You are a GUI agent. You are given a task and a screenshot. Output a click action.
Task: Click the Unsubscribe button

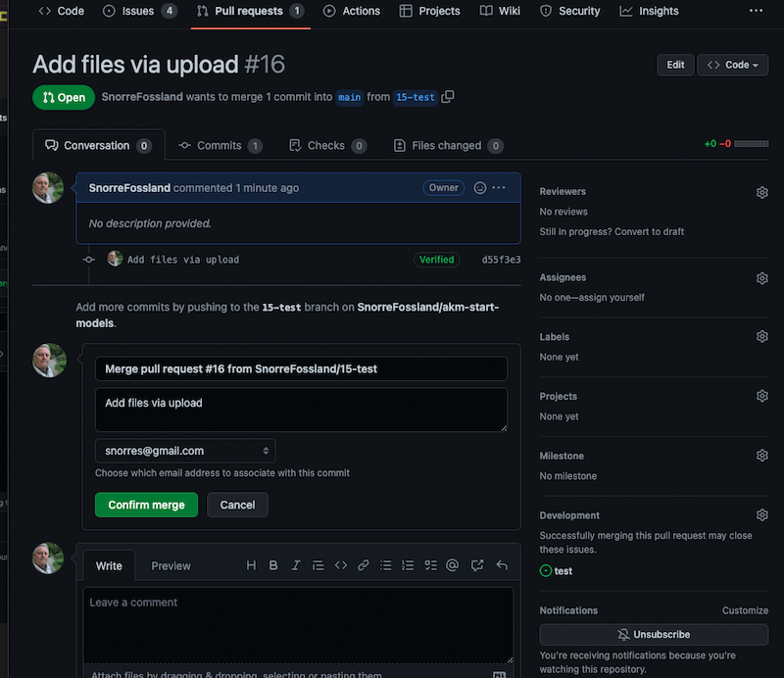(x=654, y=635)
